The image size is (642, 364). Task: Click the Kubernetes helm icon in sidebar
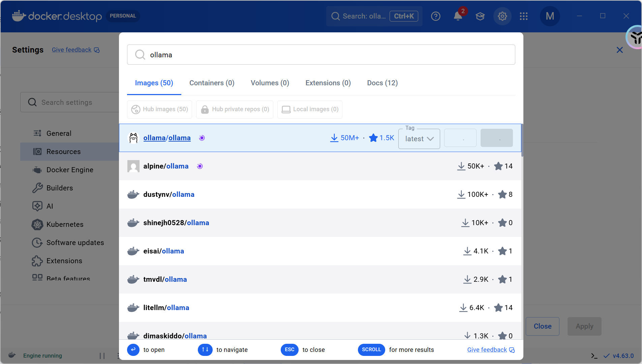pyautogui.click(x=37, y=224)
